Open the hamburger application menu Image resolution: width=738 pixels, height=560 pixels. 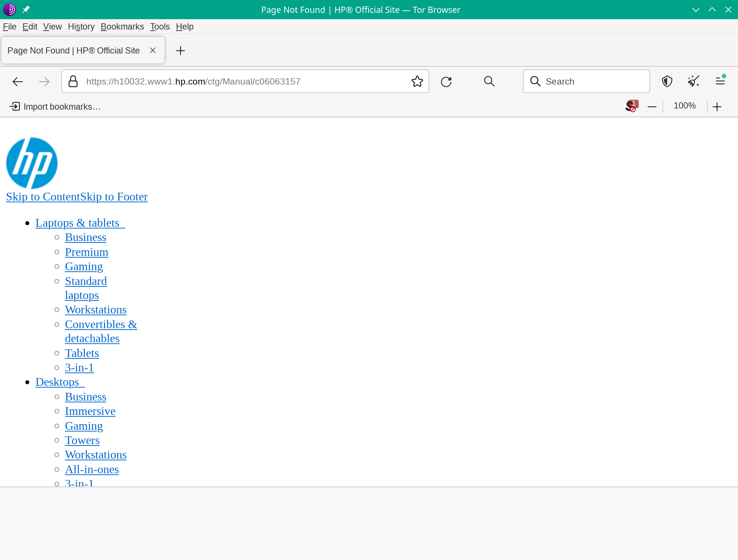[720, 81]
